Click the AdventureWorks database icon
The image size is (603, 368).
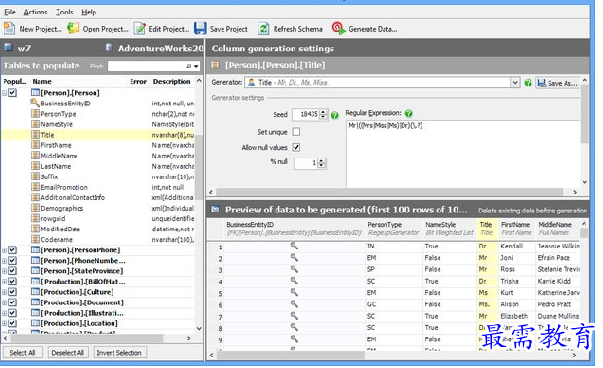109,48
